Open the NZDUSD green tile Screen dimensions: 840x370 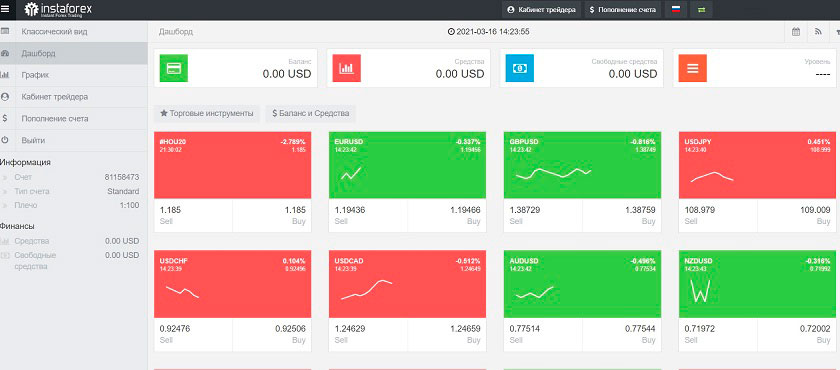click(758, 284)
